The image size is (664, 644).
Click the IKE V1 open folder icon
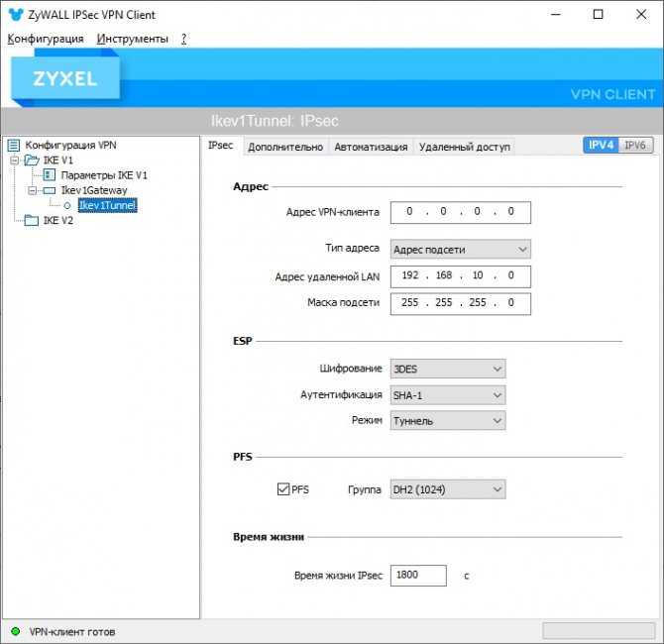pyautogui.click(x=31, y=161)
